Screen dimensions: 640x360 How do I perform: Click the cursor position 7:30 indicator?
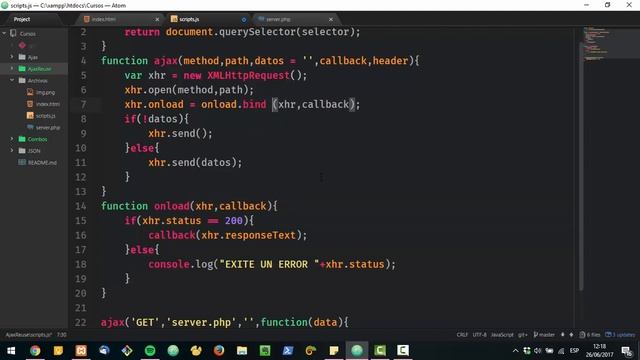[x=62, y=335]
